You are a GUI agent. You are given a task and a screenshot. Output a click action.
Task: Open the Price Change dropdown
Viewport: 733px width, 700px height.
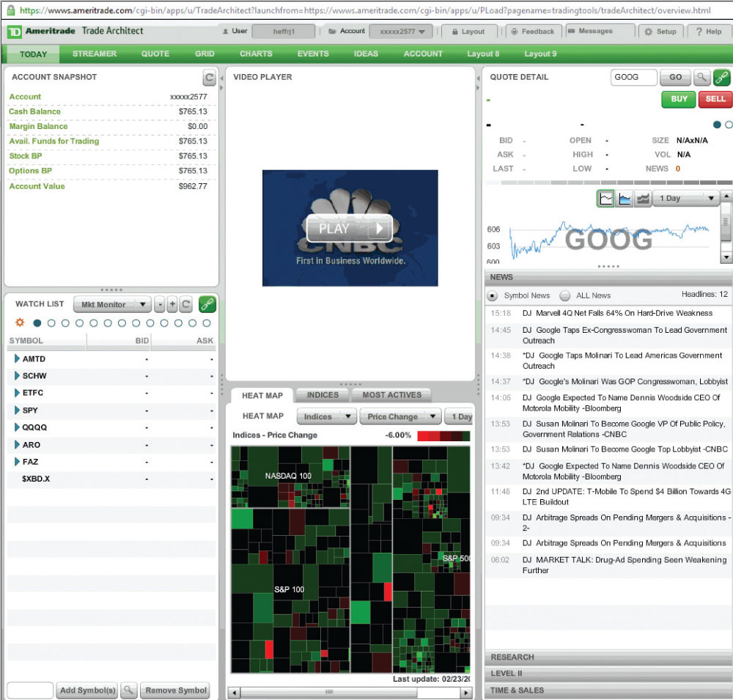pyautogui.click(x=400, y=416)
